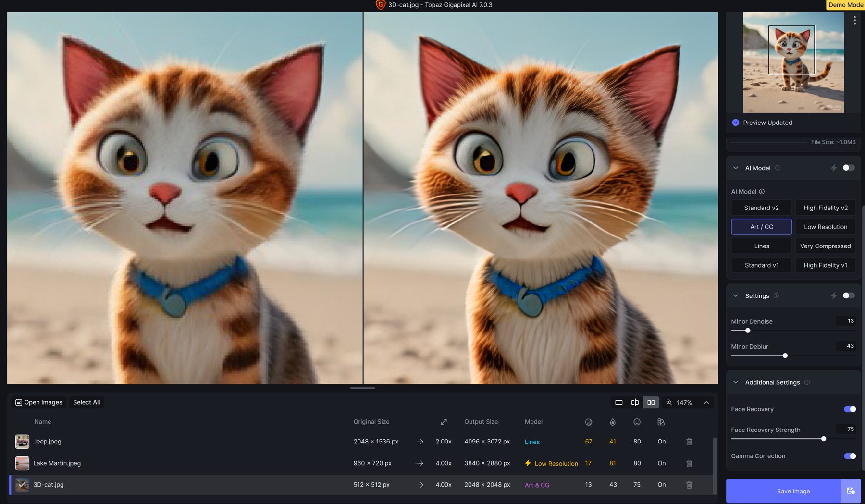Disable Gamma Correction
Image resolution: width=865 pixels, height=504 pixels.
(x=849, y=456)
